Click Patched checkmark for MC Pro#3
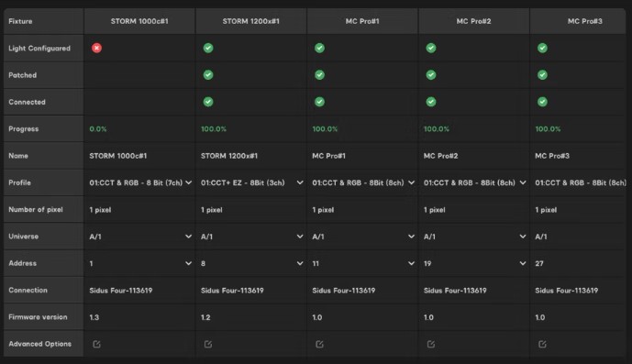Viewport: 632px width, 364px height. coord(542,75)
